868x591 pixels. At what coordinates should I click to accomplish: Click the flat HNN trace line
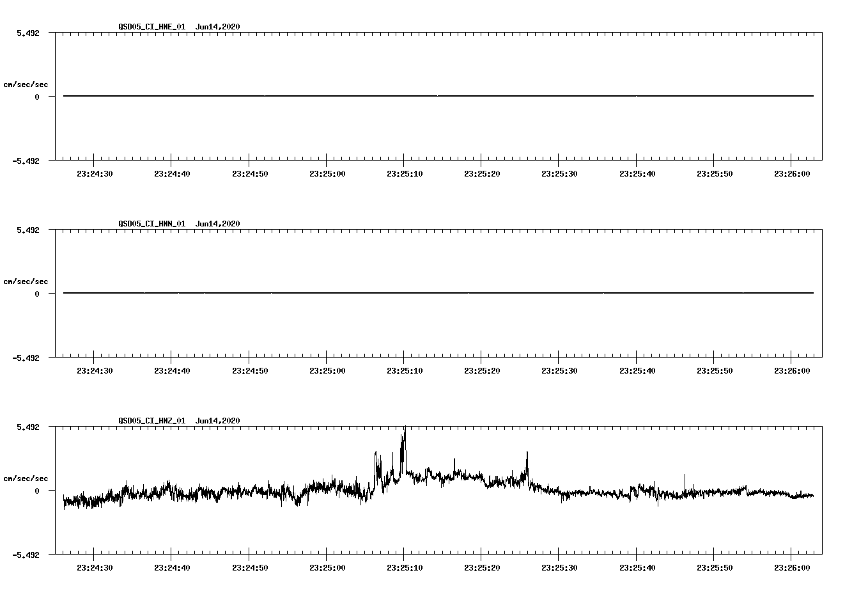pyautogui.click(x=438, y=293)
